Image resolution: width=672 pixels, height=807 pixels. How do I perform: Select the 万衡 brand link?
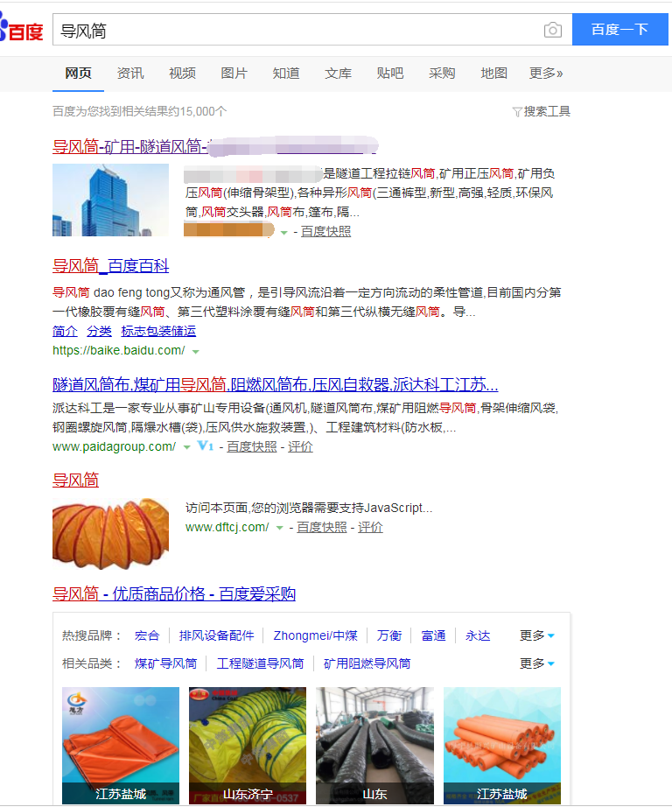pos(389,635)
